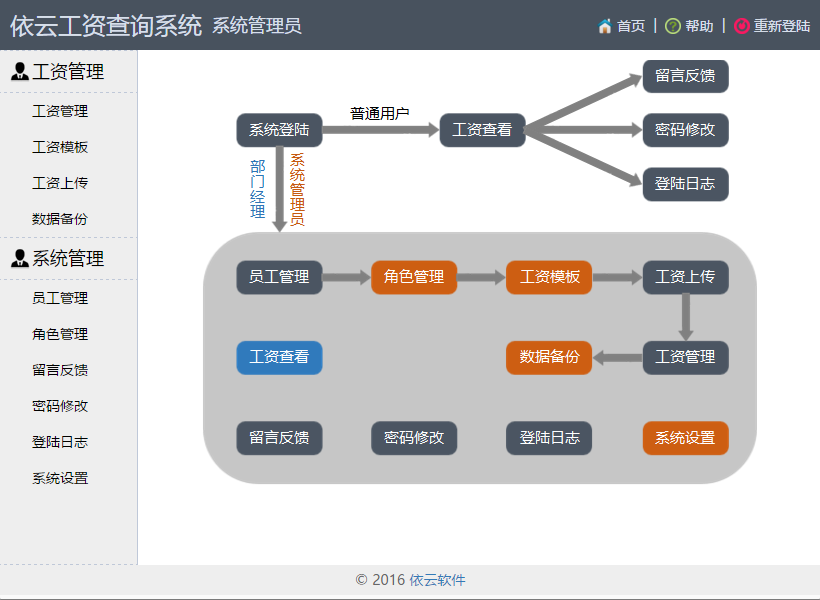Collapse the 系统管理 sidebar section header

point(69,258)
